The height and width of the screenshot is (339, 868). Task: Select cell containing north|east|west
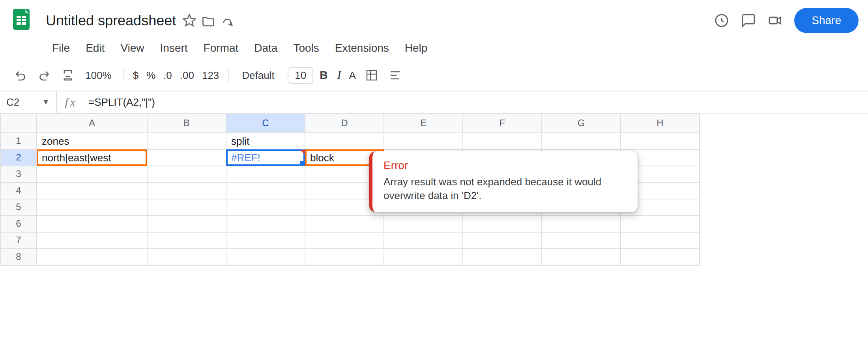point(92,158)
